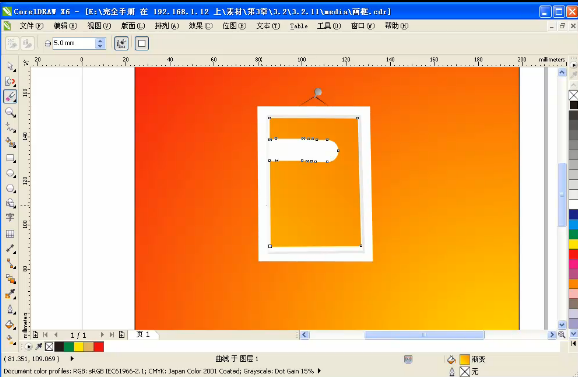Click document palette eyedropper icon
The image size is (578, 377).
[39, 346]
